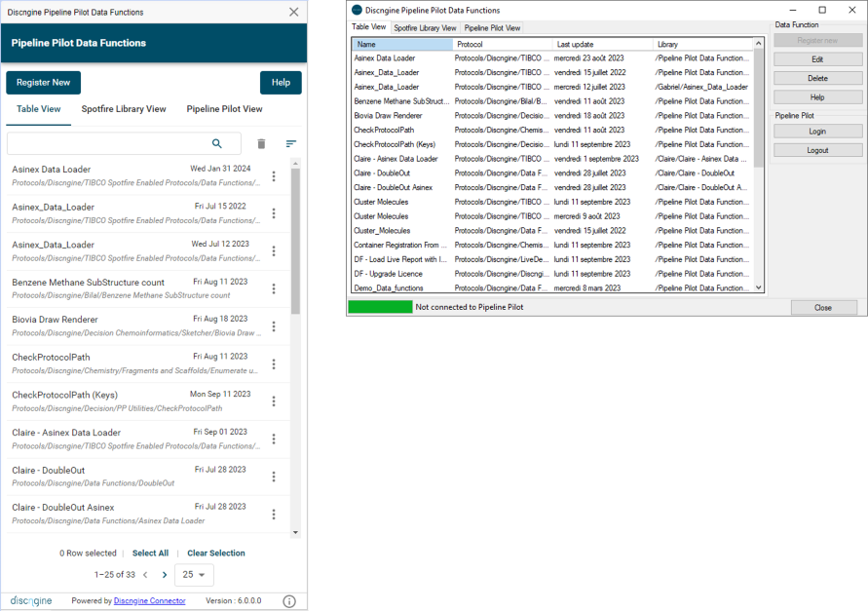This screenshot has height=611, width=868.
Task: Open the kebab menu for Benzene Methane SubStructure count
Action: [x=274, y=288]
